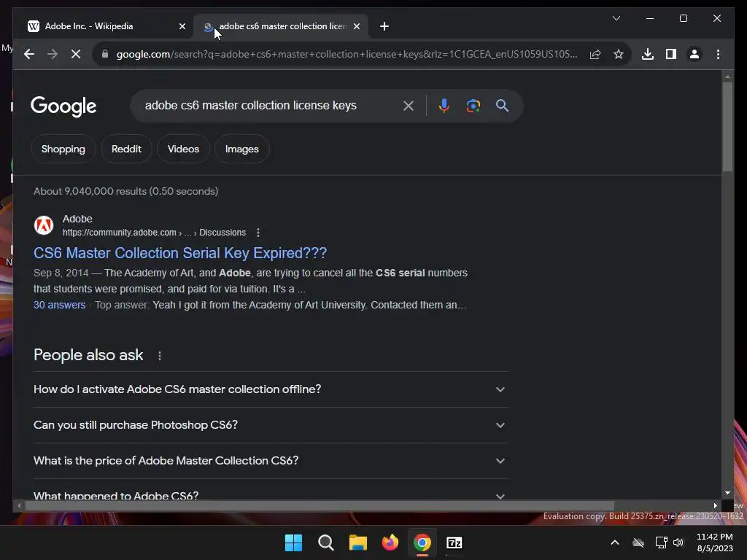Stop loading the page
Image resolution: width=747 pixels, height=560 pixels.
(x=76, y=54)
